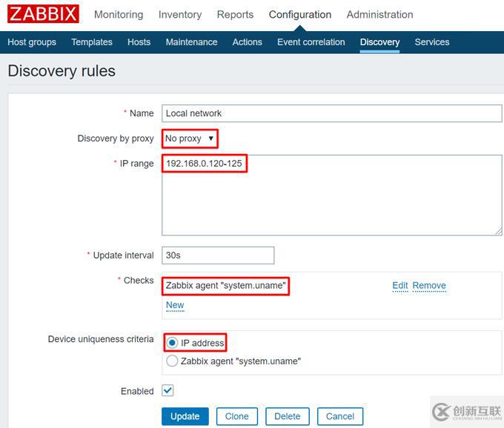This screenshot has height=428, width=504.
Task: Expand the Discovery by proxy dropdown
Action: point(190,138)
